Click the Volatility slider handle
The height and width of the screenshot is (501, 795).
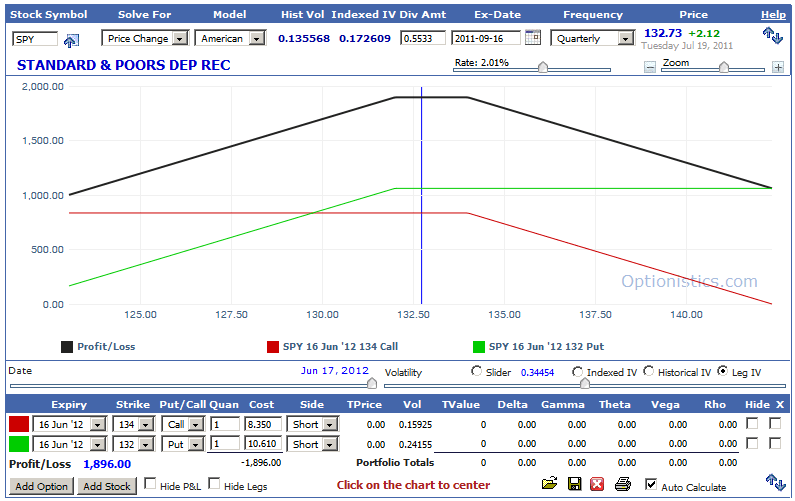pyautogui.click(x=585, y=383)
